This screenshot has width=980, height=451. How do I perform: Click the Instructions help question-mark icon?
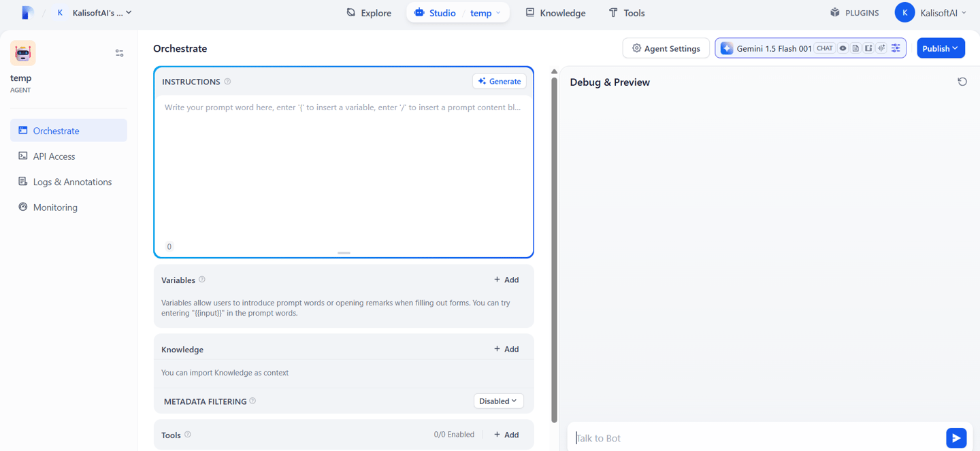(227, 82)
